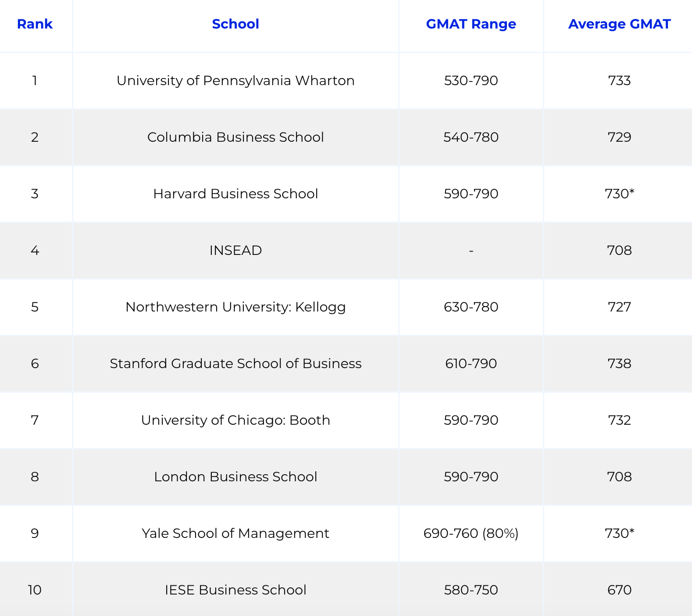Screen dimensions: 692x616
Task: Select Columbia Business School row name
Action: click(x=235, y=137)
